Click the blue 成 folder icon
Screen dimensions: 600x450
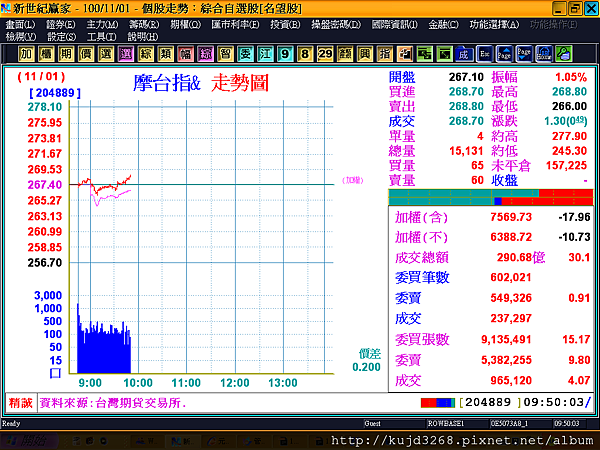(464, 54)
